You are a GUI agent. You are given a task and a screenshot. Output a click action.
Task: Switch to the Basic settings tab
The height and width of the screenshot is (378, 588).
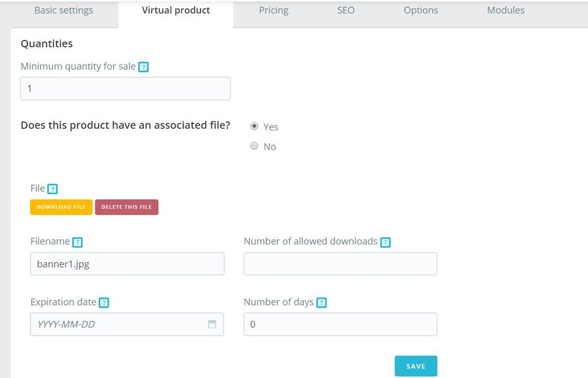tap(63, 10)
